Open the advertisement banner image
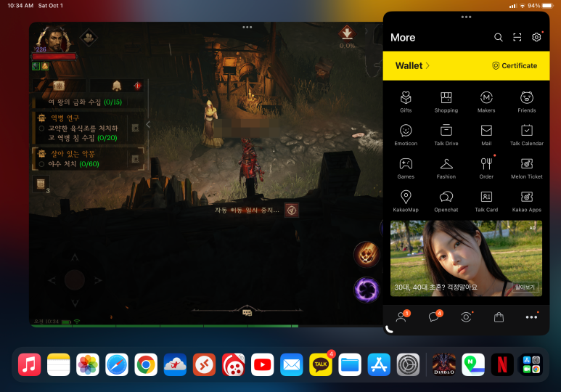 point(466,258)
